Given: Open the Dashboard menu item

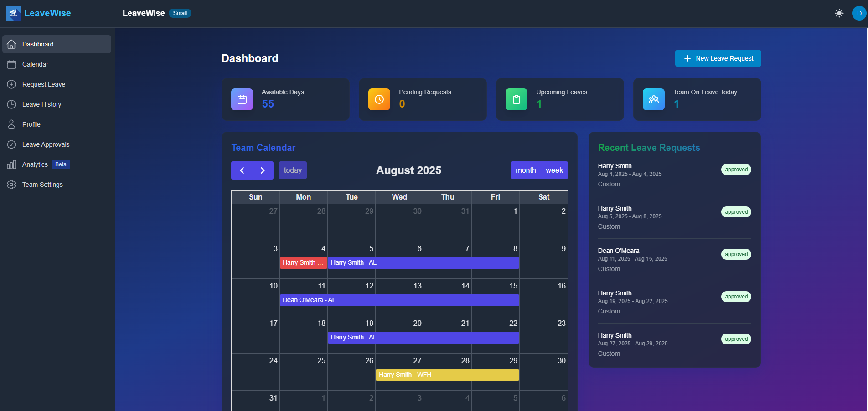Looking at the screenshot, I should [57, 44].
